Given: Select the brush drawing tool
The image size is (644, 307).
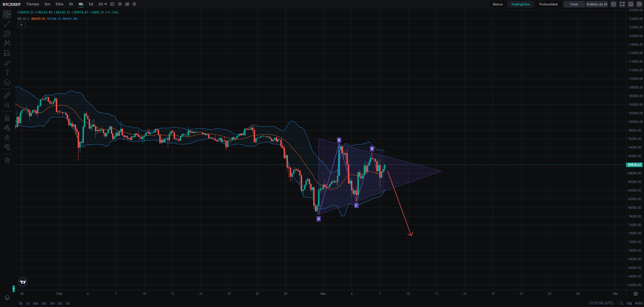Looking at the screenshot, I should coord(7,63).
